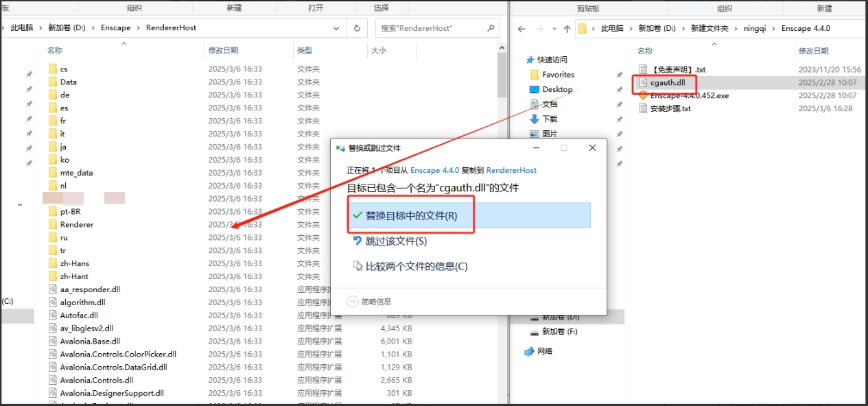Image resolution: width=868 pixels, height=406 pixels.
Task: Select Avalonia.Controls.dll file
Action: 97,380
